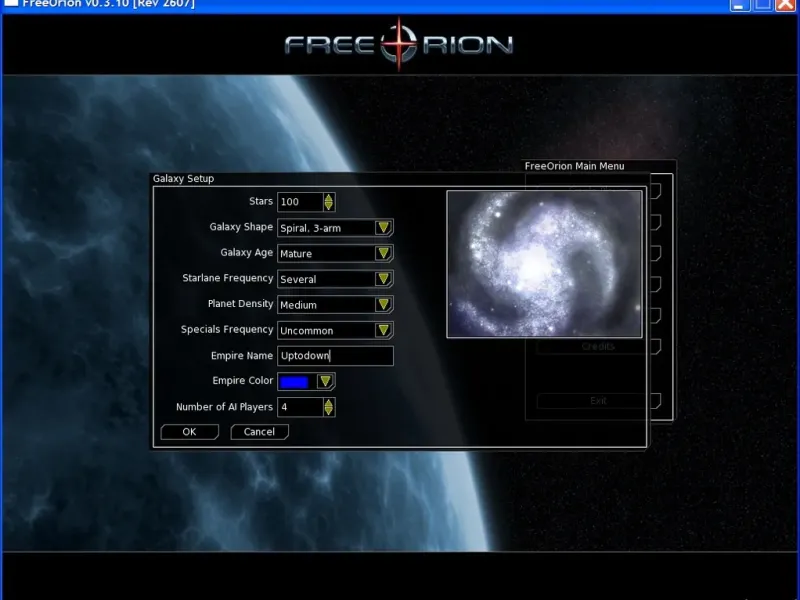800x600 pixels.
Task: Click the FreeOrion window title bar text
Action: (108, 4)
